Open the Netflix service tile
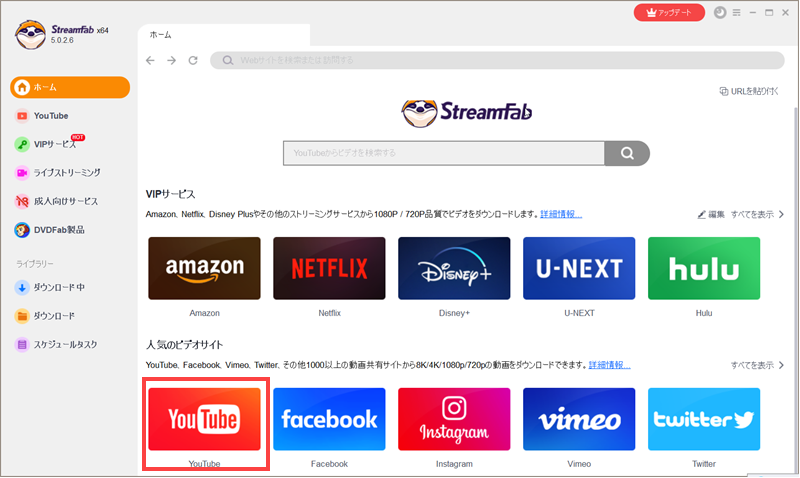The width and height of the screenshot is (800, 478). tap(329, 268)
